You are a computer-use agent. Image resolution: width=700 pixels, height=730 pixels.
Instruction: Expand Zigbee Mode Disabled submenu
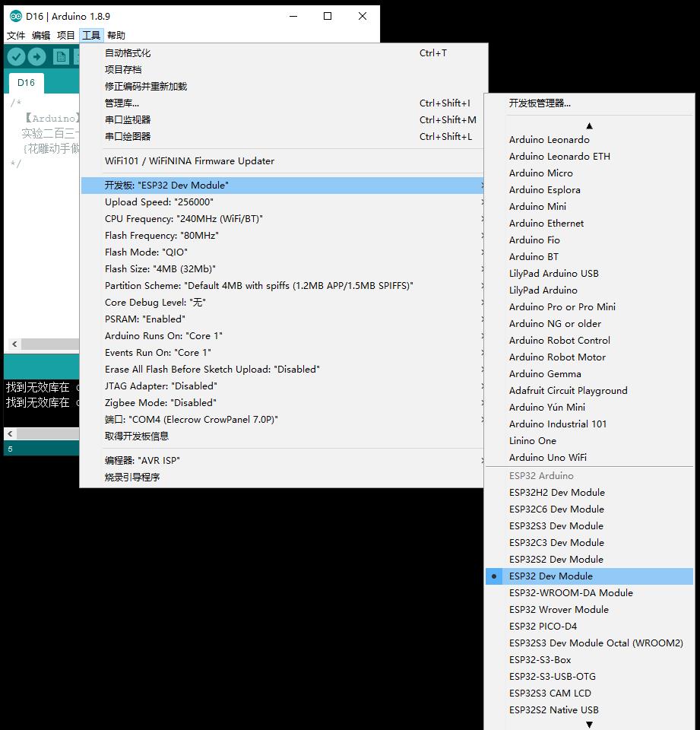[x=284, y=403]
